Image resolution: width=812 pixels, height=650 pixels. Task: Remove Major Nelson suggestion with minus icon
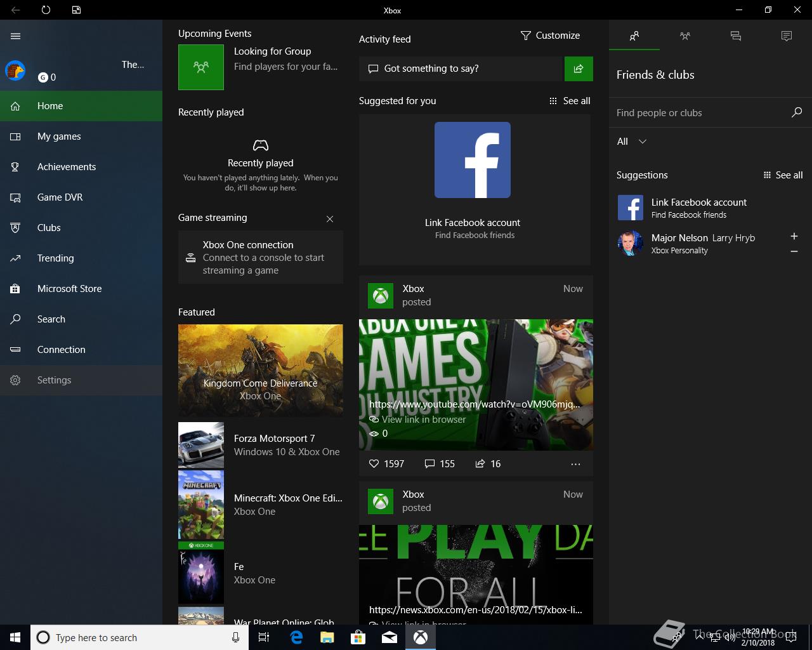click(794, 251)
